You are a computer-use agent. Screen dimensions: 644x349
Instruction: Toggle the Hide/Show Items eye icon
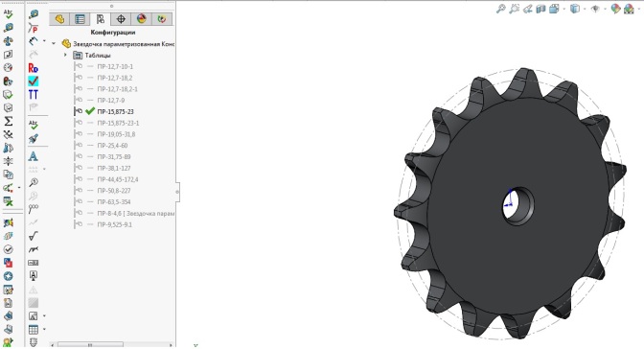click(595, 9)
